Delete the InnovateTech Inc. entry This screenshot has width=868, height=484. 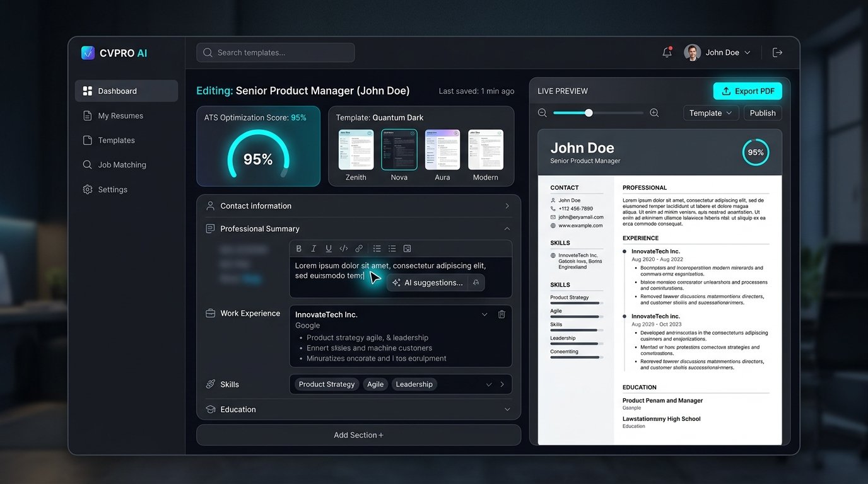coord(501,314)
